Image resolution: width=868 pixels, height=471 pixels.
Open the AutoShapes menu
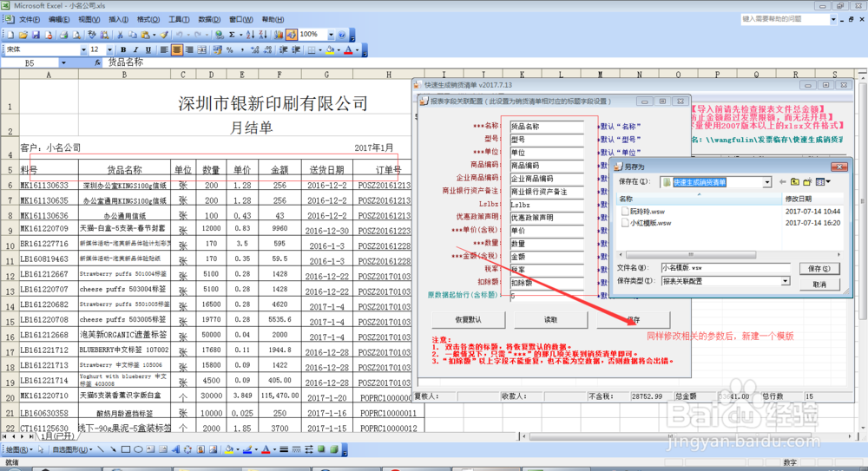[71, 449]
